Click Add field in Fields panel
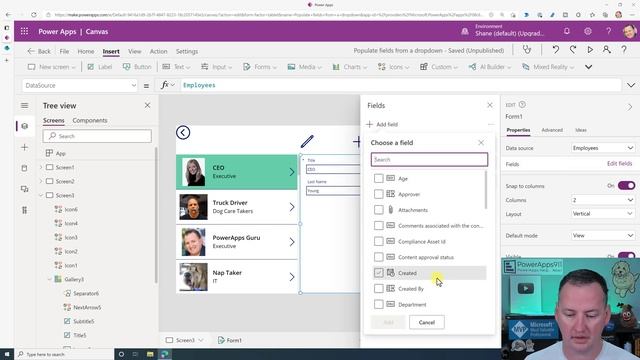The image size is (640, 360). click(x=382, y=124)
